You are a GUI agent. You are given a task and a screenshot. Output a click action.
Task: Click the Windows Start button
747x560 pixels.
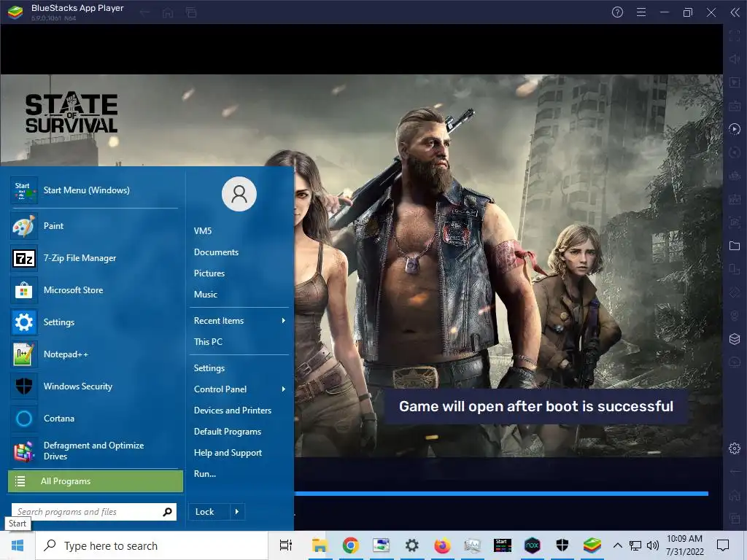pyautogui.click(x=18, y=545)
